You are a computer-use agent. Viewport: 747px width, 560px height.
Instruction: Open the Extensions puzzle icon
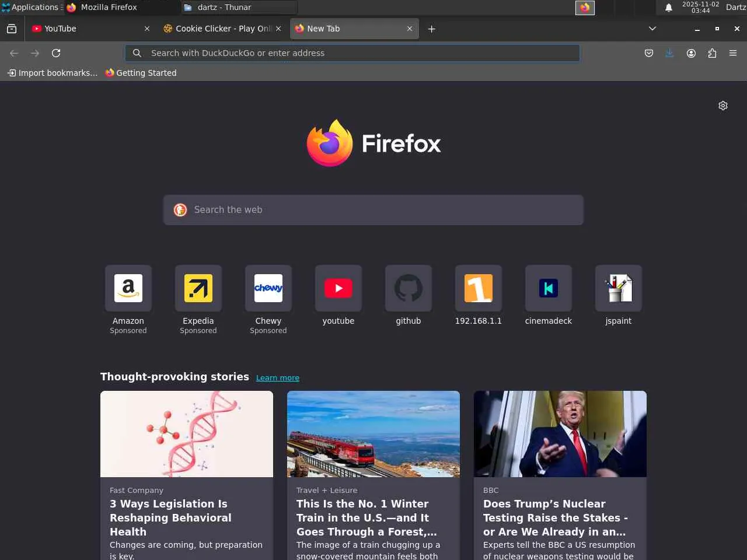click(712, 53)
